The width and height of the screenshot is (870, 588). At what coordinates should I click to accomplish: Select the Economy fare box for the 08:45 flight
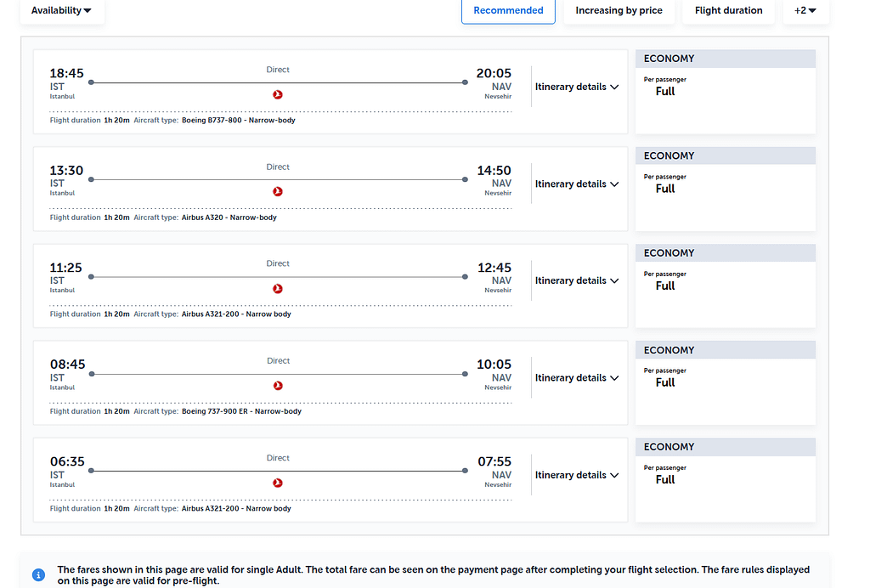[726, 383]
